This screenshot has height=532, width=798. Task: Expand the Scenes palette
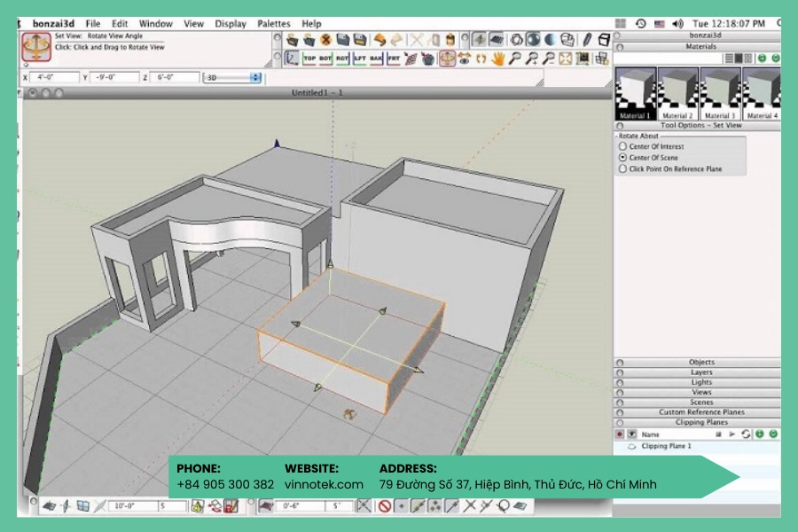[620, 403]
